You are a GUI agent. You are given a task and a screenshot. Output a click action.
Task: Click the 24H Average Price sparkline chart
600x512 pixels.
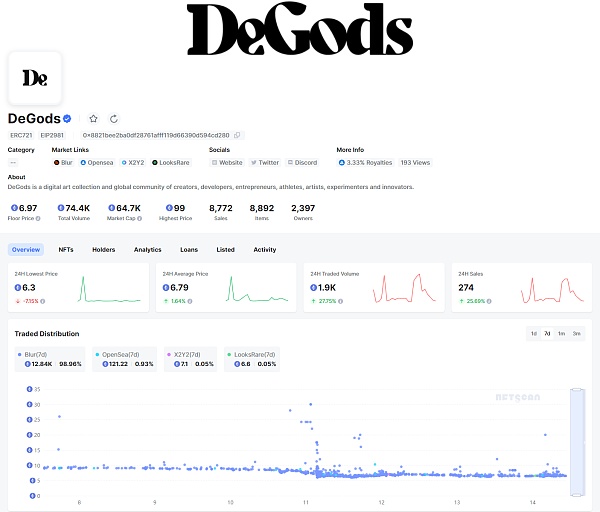click(257, 290)
